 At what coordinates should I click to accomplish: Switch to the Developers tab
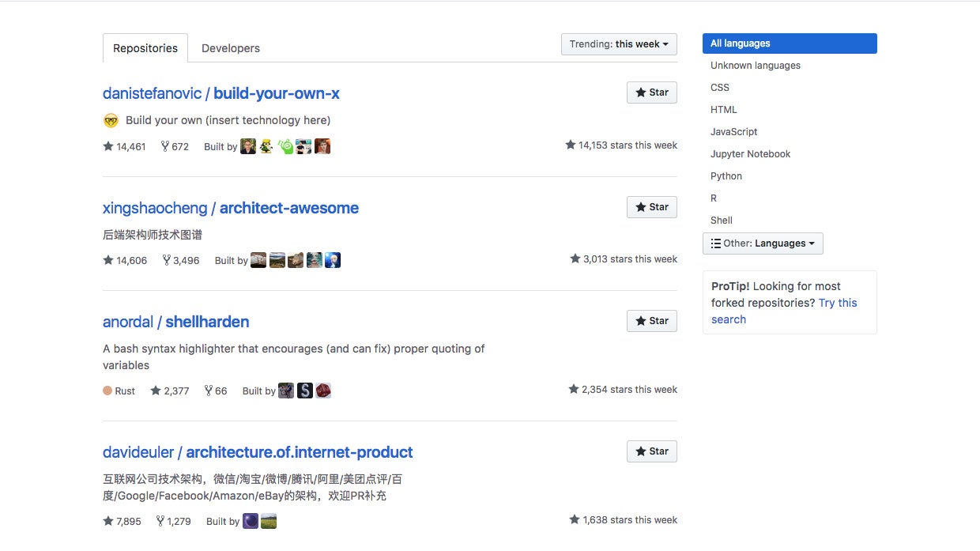click(x=231, y=48)
